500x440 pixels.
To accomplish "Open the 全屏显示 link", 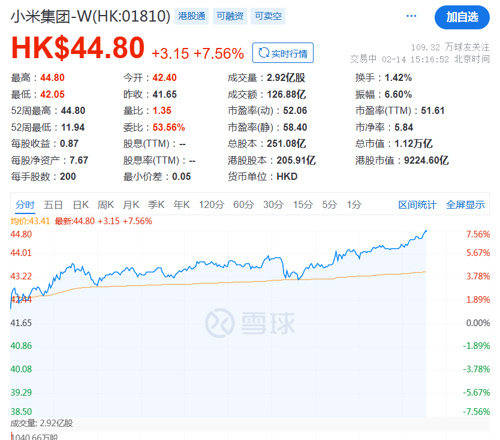I will tap(465, 205).
